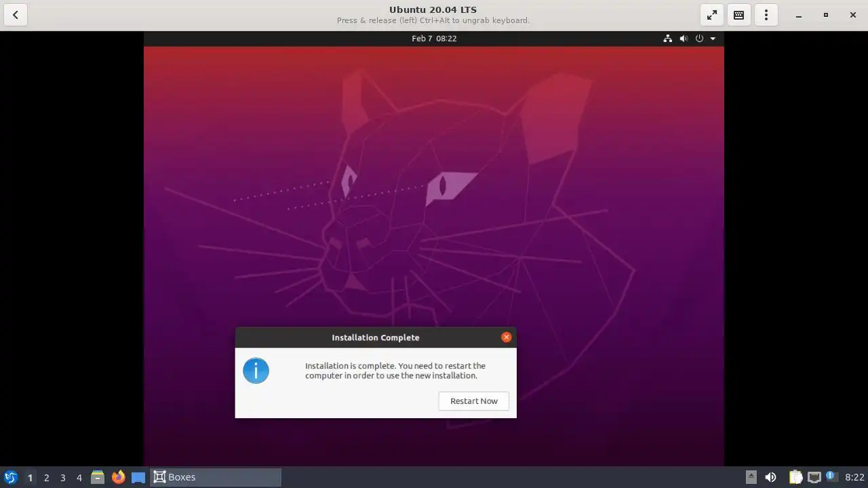Expand the Ubuntu system menu arrow
Viewport: 868px width, 488px height.
pyautogui.click(x=713, y=39)
